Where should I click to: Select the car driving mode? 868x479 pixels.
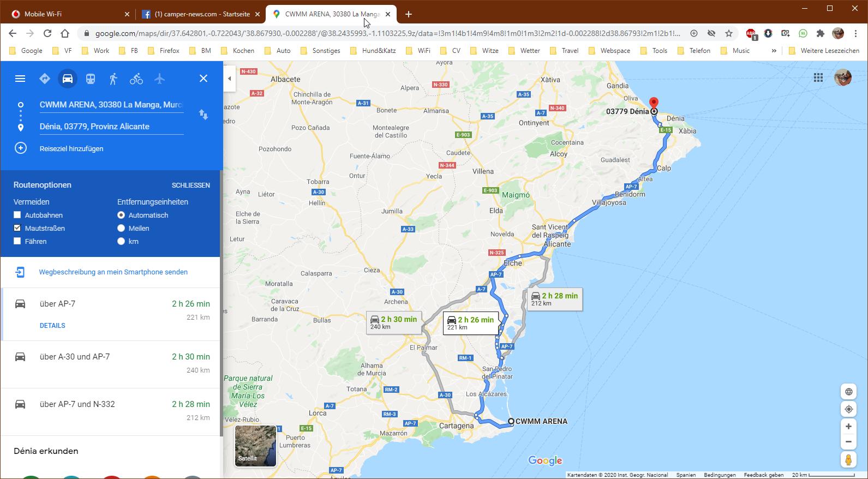tap(68, 79)
